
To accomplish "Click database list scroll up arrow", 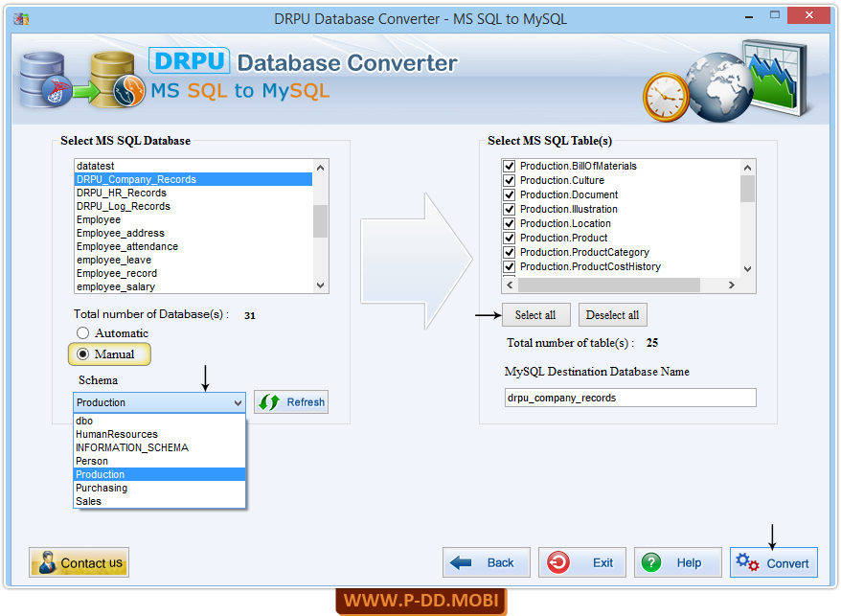I will [x=320, y=168].
